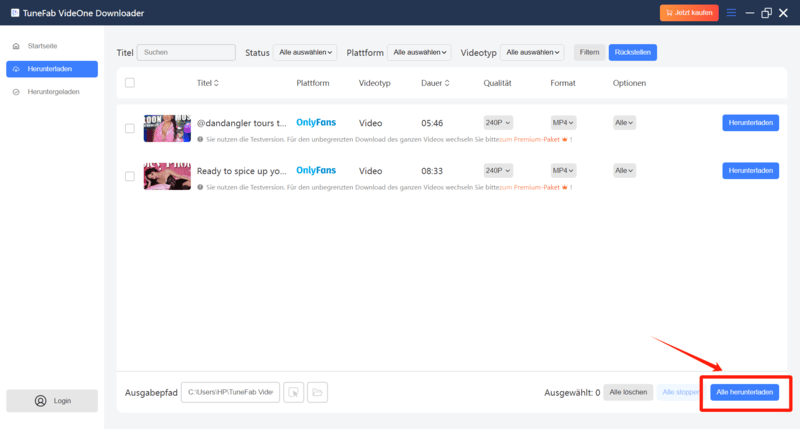The height and width of the screenshot is (429, 800).
Task: Open the hamburger menu in title bar
Action: click(x=731, y=13)
